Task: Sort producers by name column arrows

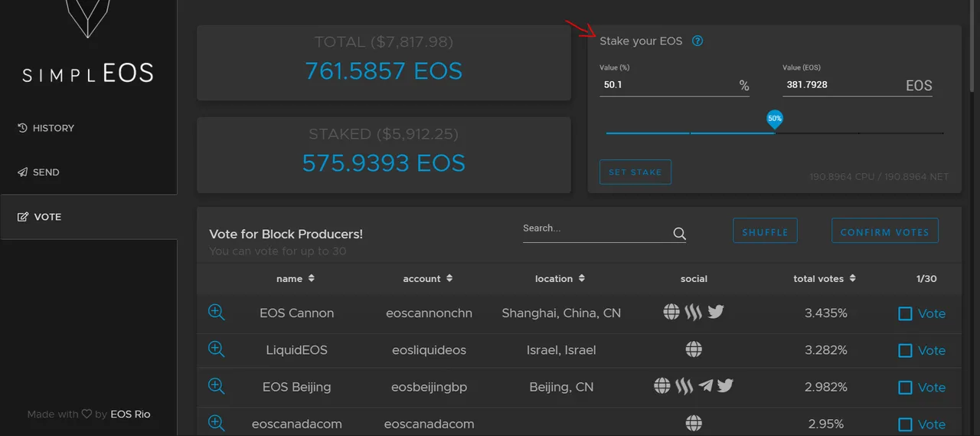Action: click(x=312, y=278)
